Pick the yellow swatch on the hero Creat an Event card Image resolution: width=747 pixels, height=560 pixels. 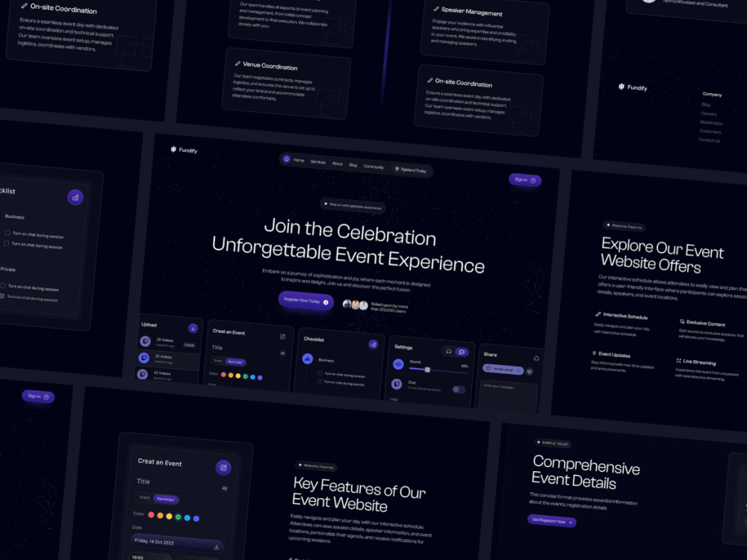click(x=238, y=376)
